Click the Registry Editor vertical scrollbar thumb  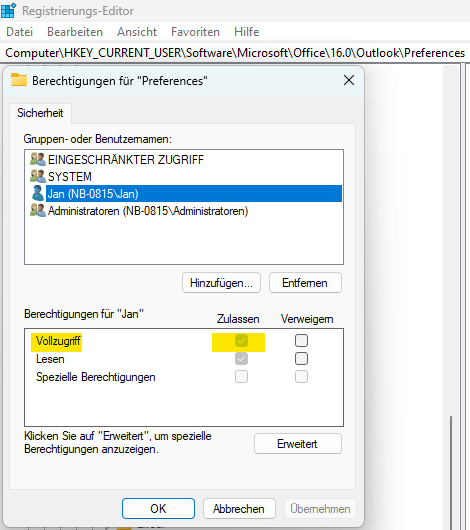pyautogui.click(x=450, y=473)
